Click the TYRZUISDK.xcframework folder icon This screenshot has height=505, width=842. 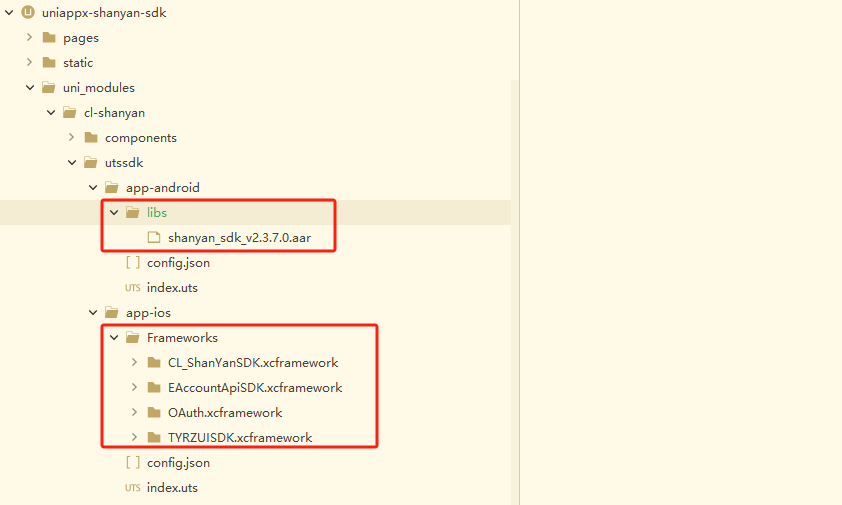pyautogui.click(x=154, y=437)
